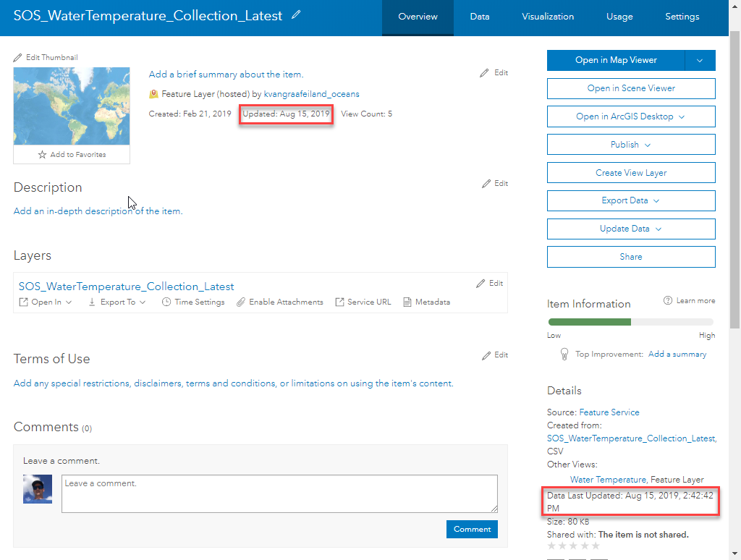Click the Open in Scene Viewer button
741x560 pixels.
631,88
